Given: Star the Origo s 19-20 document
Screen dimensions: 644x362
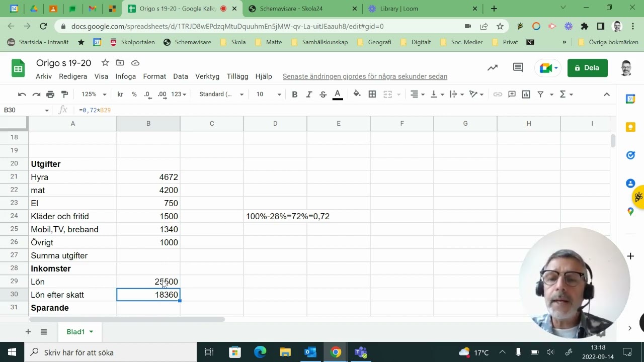Looking at the screenshot, I should (105, 63).
